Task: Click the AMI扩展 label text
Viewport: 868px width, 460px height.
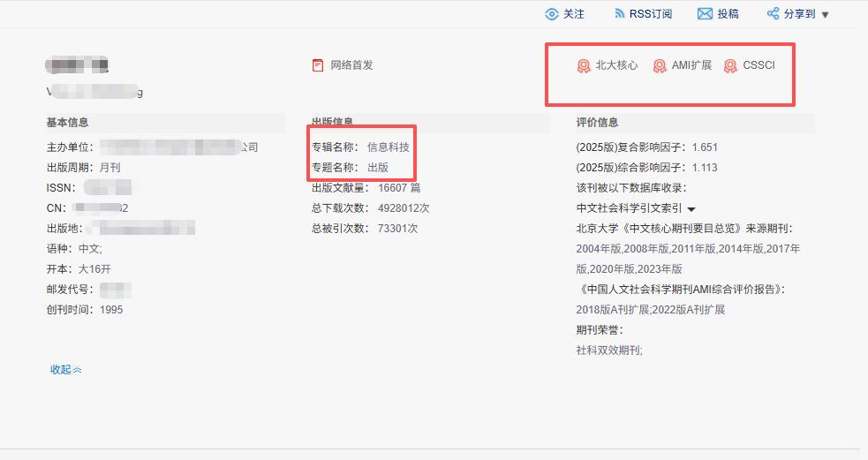Action: [x=691, y=65]
